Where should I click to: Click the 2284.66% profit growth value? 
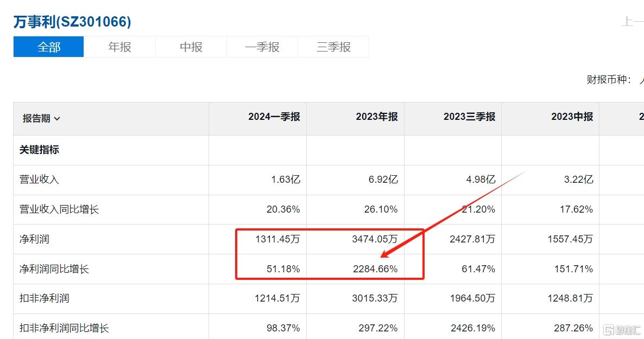(x=375, y=269)
